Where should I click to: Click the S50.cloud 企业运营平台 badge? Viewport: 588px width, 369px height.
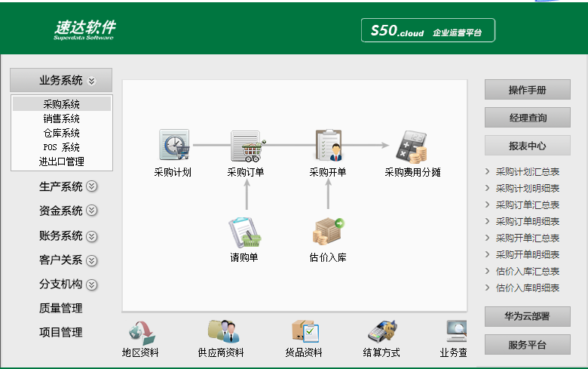tap(428, 30)
